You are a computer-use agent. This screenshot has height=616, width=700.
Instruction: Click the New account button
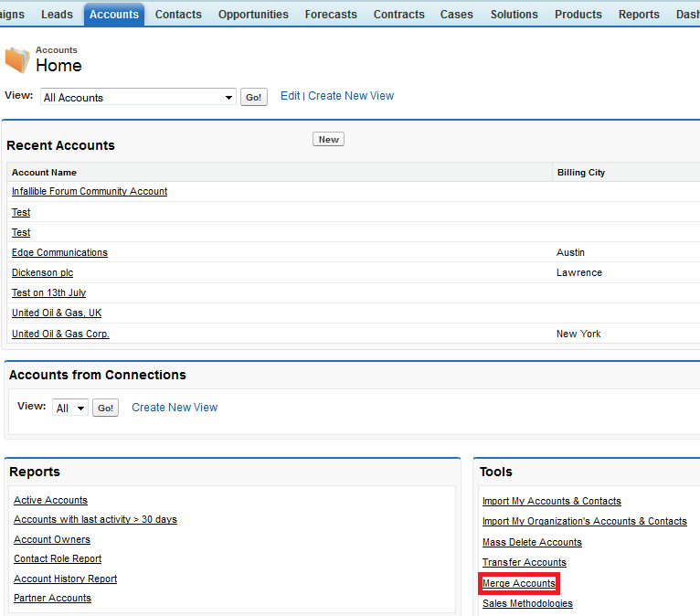[x=328, y=139]
